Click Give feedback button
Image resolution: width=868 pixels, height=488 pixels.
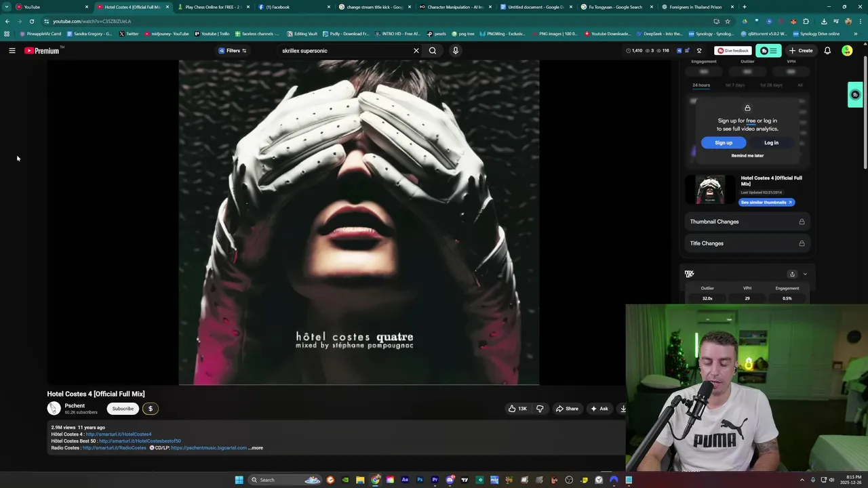point(733,51)
